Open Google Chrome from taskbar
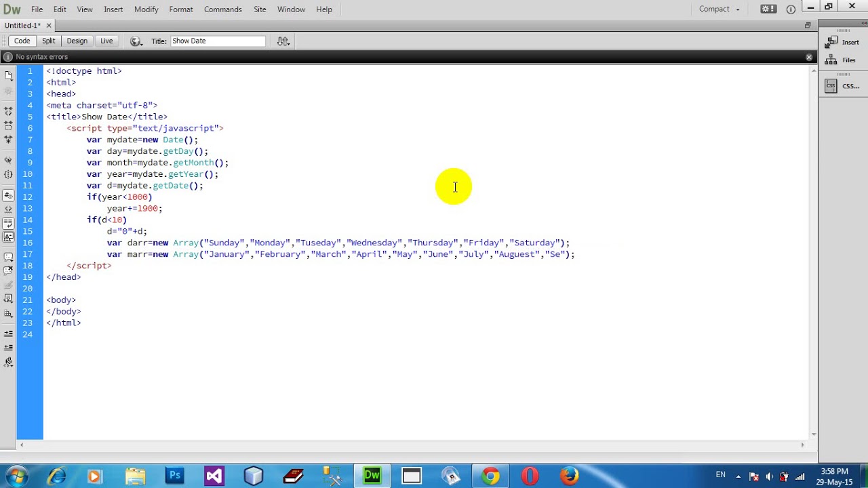Screen dimensions: 868x488 click(490, 476)
